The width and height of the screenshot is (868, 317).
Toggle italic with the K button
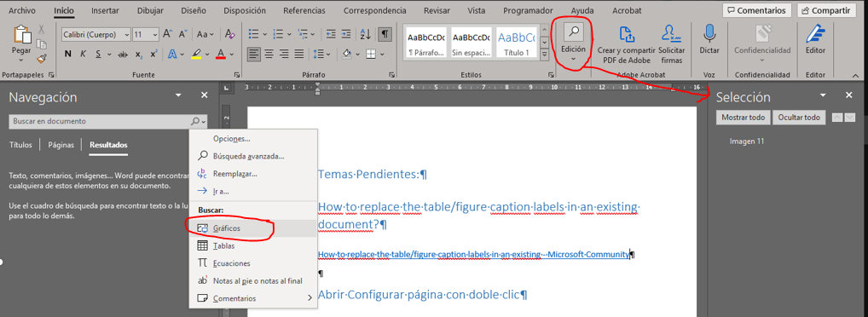click(x=83, y=54)
